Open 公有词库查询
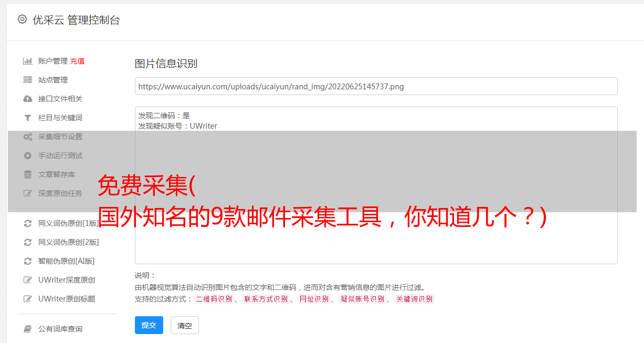Viewport: 644px width, 343px height. 60,329
